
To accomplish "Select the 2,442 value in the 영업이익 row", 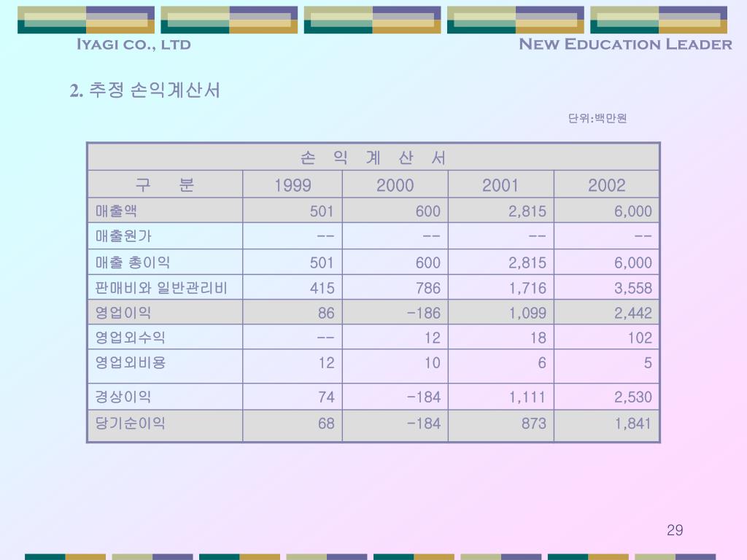I will click(633, 313).
